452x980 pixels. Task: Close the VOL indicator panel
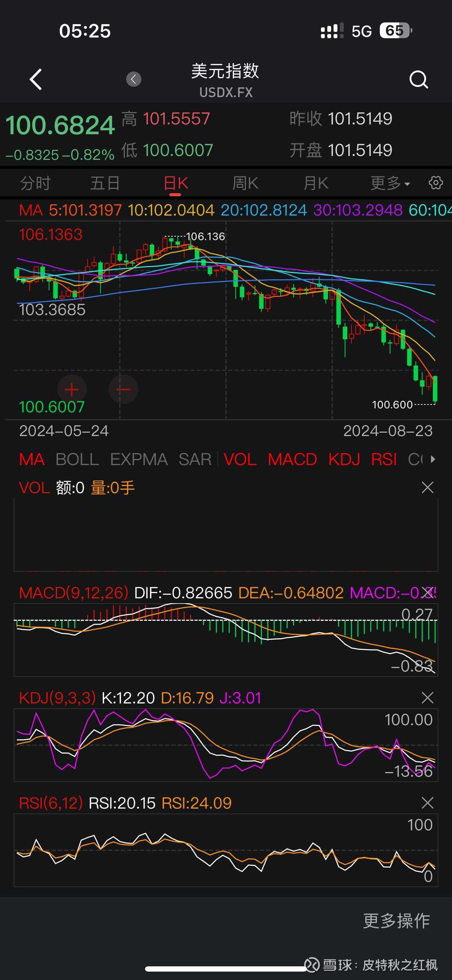pyautogui.click(x=427, y=487)
